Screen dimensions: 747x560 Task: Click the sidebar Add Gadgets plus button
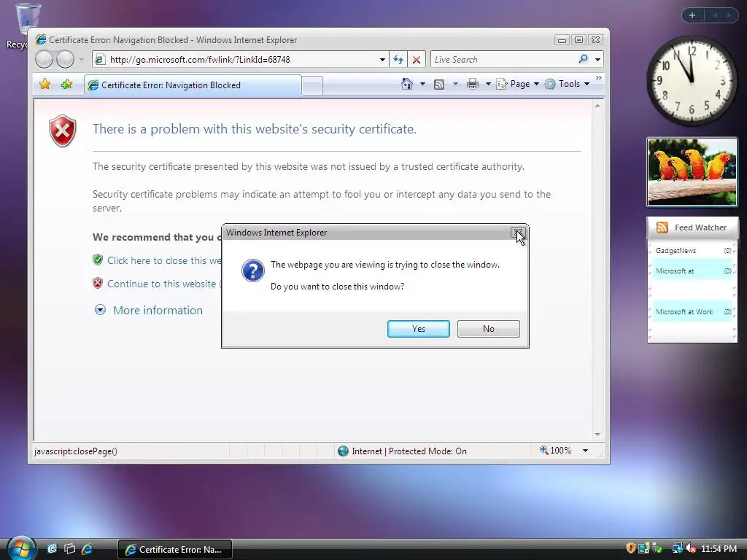tap(692, 15)
